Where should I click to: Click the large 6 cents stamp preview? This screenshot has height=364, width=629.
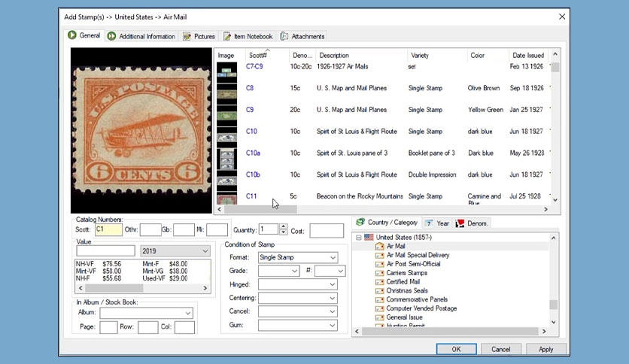pos(141,130)
